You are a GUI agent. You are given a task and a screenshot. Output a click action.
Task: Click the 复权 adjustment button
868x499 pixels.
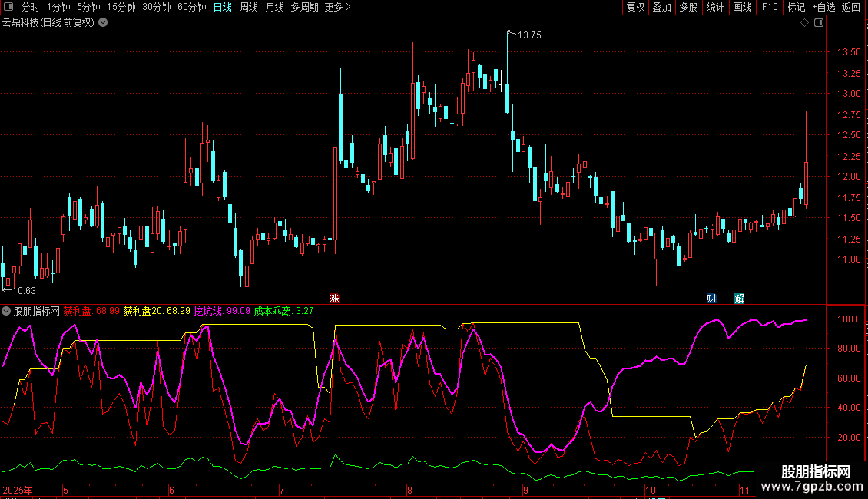635,7
